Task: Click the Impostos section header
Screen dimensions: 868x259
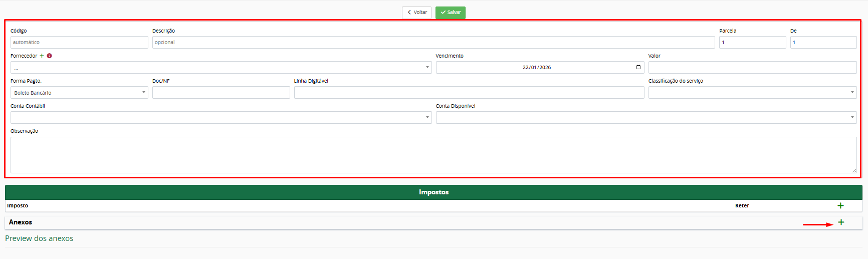Action: point(433,192)
